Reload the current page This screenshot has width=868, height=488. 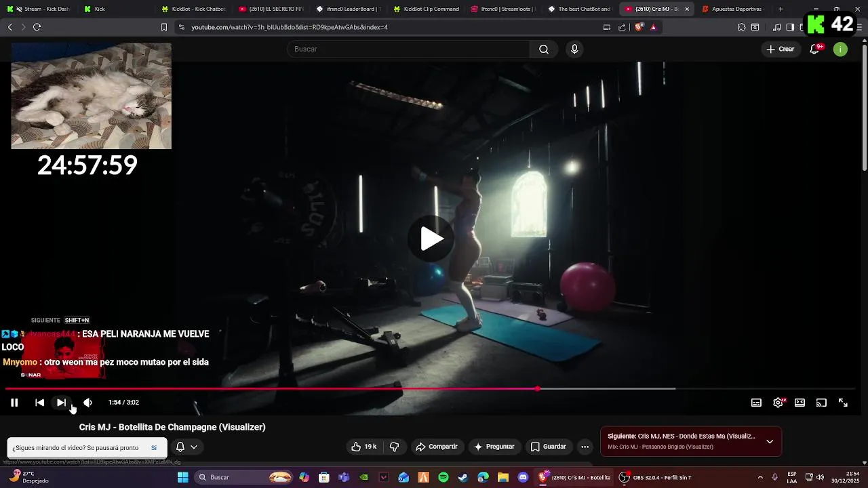pyautogui.click(x=37, y=27)
